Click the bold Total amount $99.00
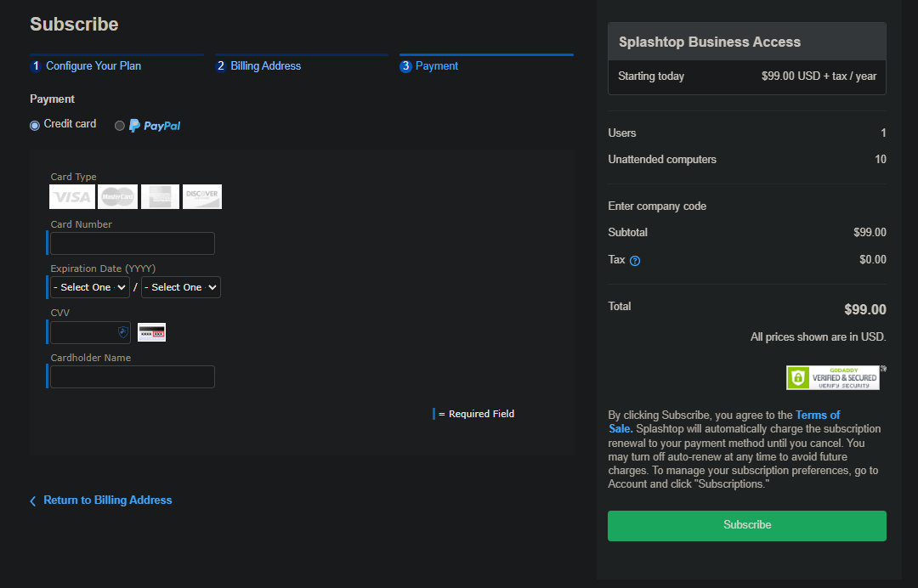Image resolution: width=918 pixels, height=588 pixels. [x=865, y=309]
